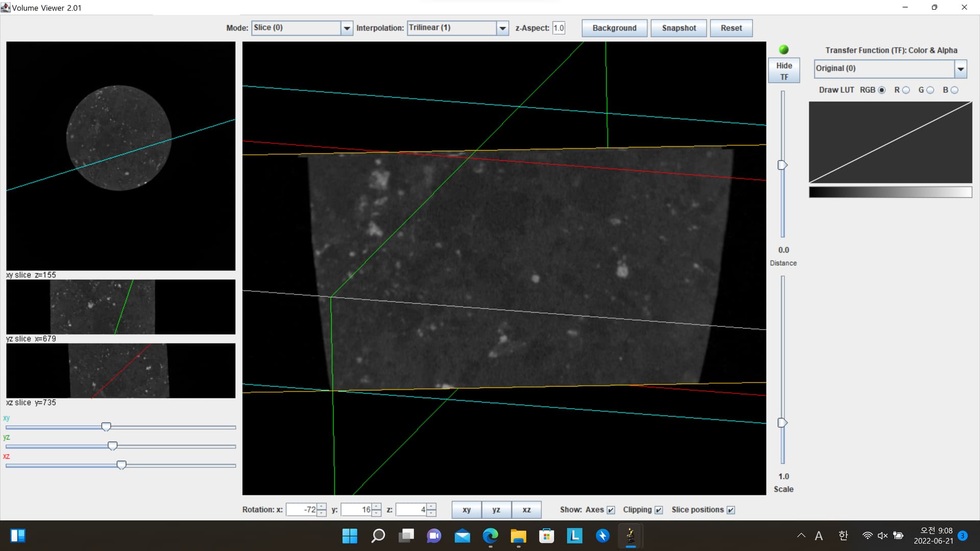
Task: Switch orientation with the xy button
Action: coord(466,510)
